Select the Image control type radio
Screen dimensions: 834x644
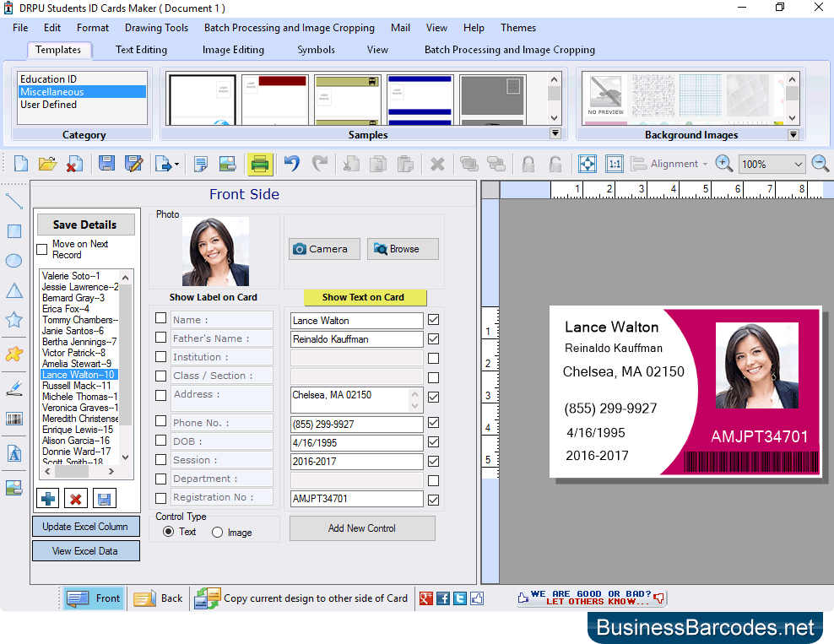tap(217, 533)
